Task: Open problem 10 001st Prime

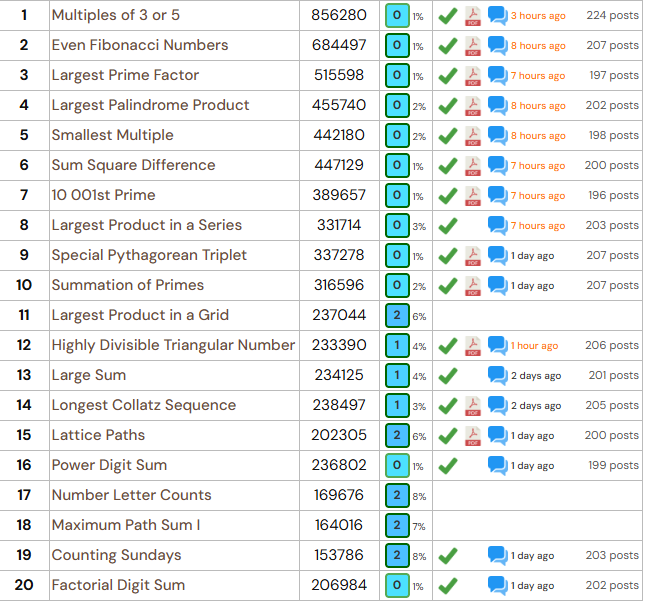Action: tap(104, 195)
